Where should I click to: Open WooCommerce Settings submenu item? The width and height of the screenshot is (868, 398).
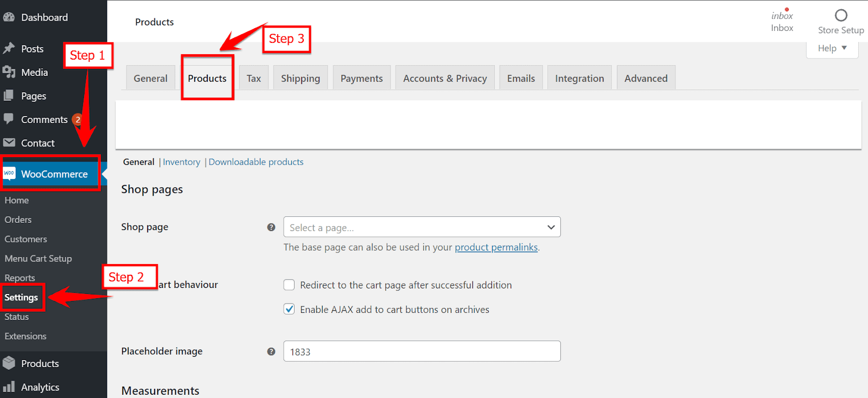[x=21, y=297]
